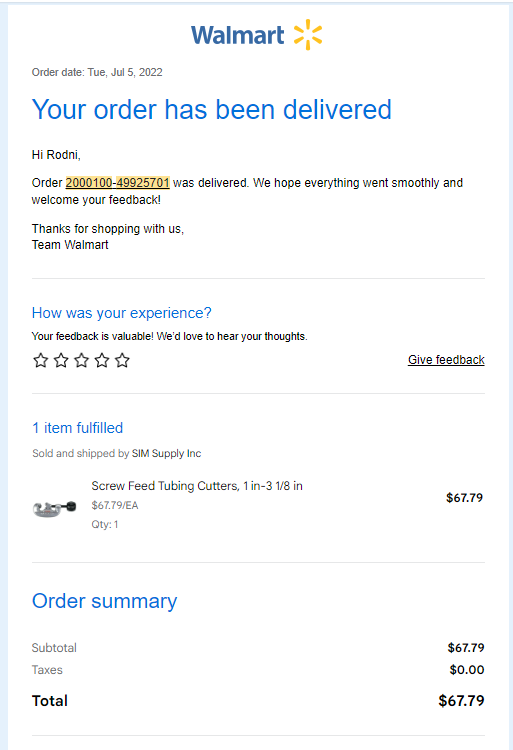Click the Total amount $67.79
This screenshot has width=513, height=750.
(x=461, y=701)
